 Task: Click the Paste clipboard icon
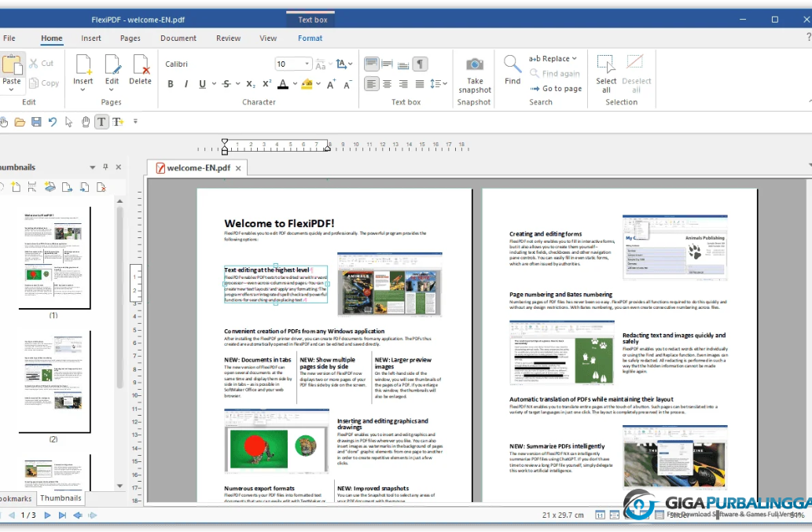click(x=11, y=64)
